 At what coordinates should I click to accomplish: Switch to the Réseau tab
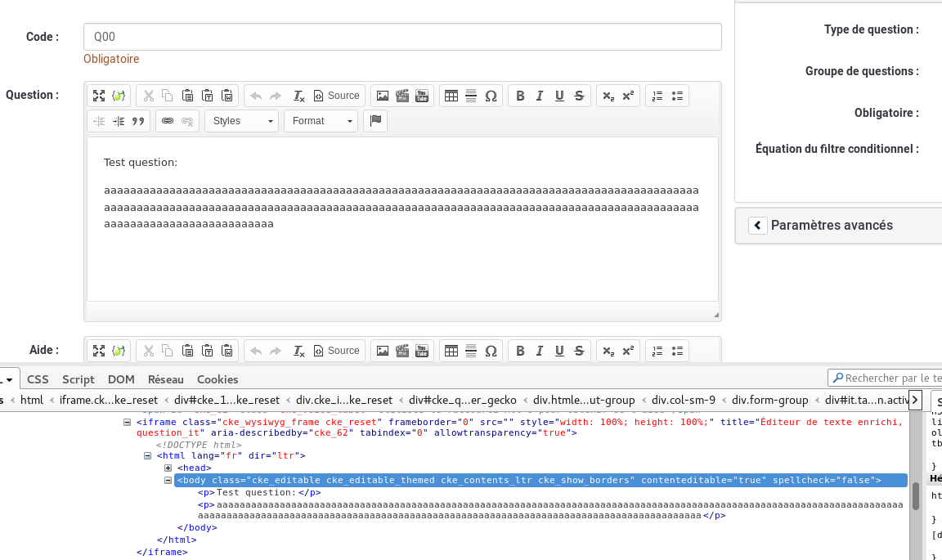[166, 379]
